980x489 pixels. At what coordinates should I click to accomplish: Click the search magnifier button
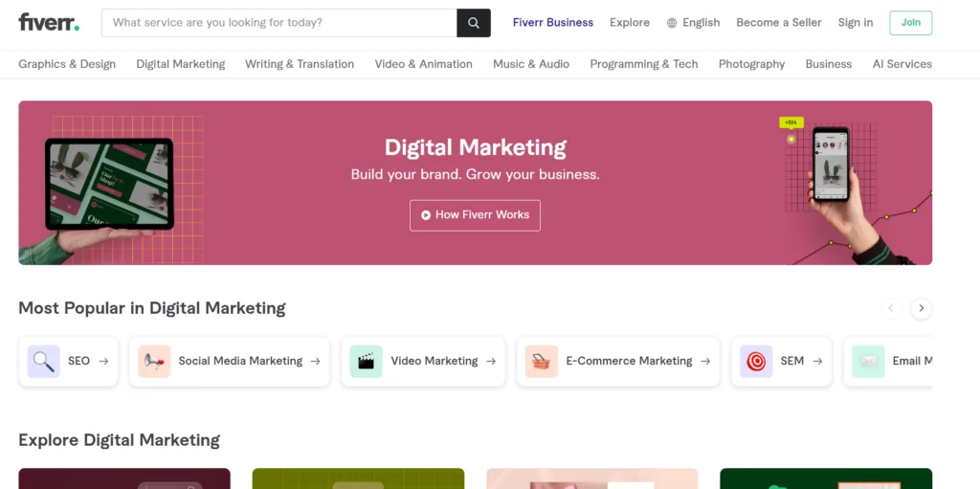coord(474,23)
